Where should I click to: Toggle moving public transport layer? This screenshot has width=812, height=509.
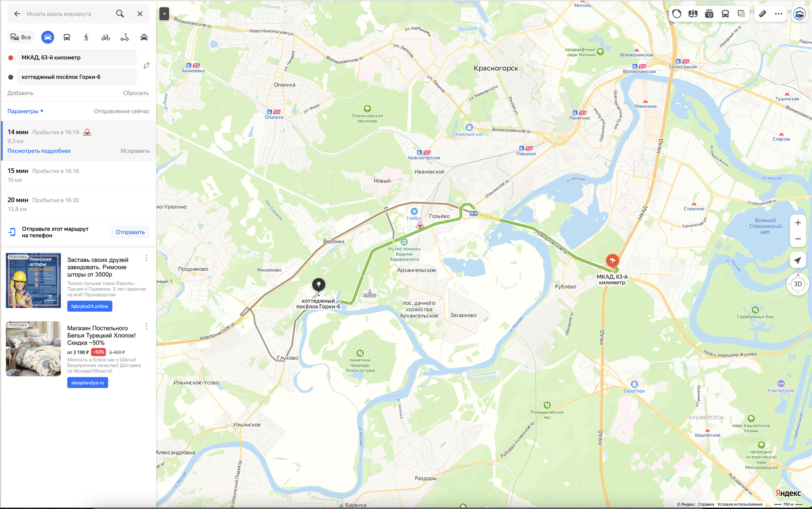click(725, 14)
